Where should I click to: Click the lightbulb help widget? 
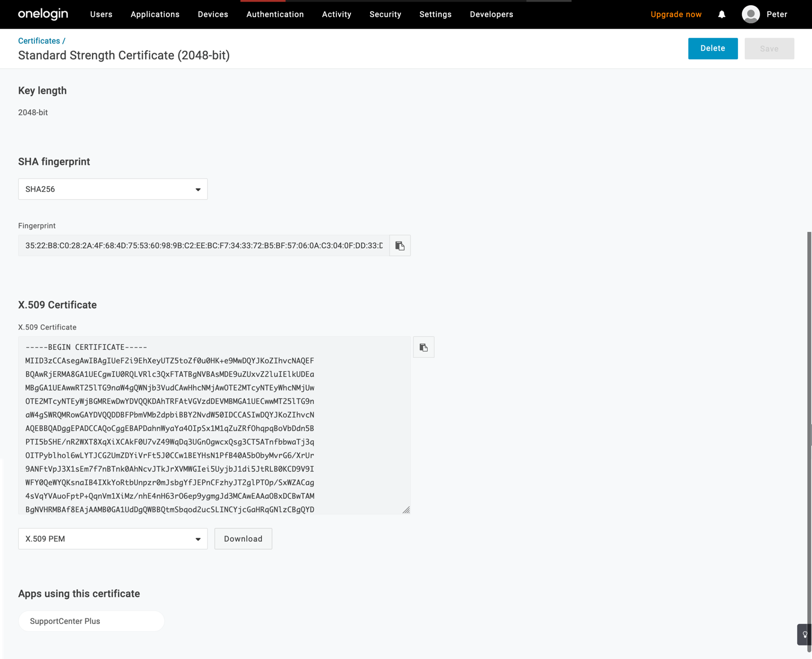[805, 634]
